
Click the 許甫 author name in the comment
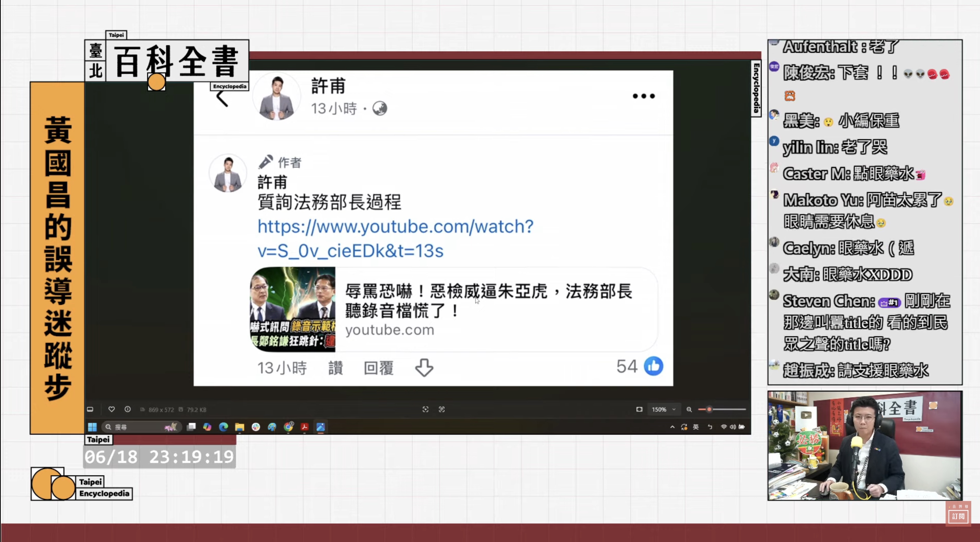tap(272, 182)
